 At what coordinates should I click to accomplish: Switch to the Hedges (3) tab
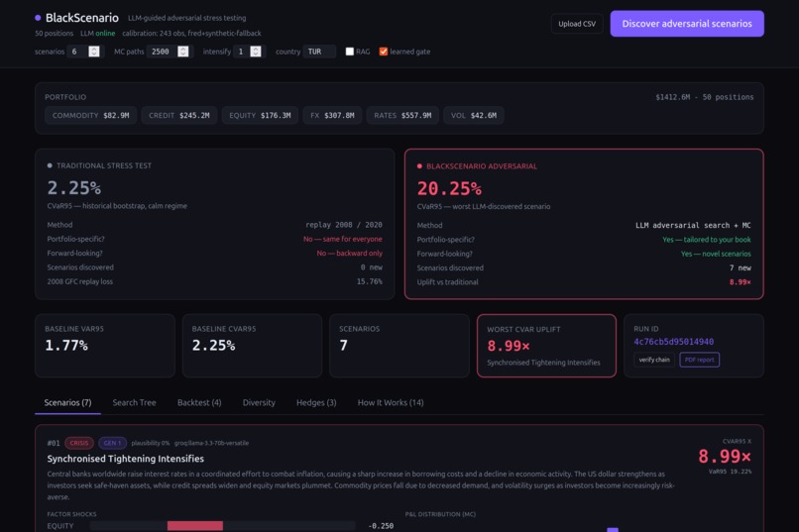click(x=316, y=402)
